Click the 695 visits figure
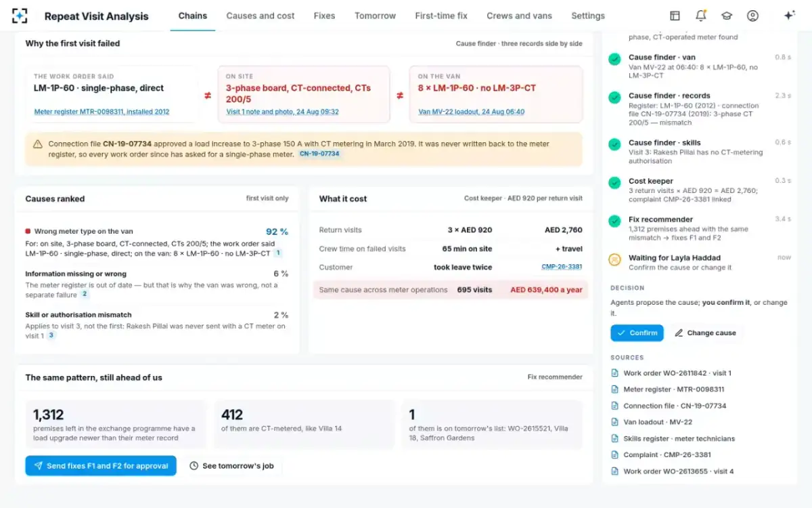812x508 pixels. tap(474, 290)
